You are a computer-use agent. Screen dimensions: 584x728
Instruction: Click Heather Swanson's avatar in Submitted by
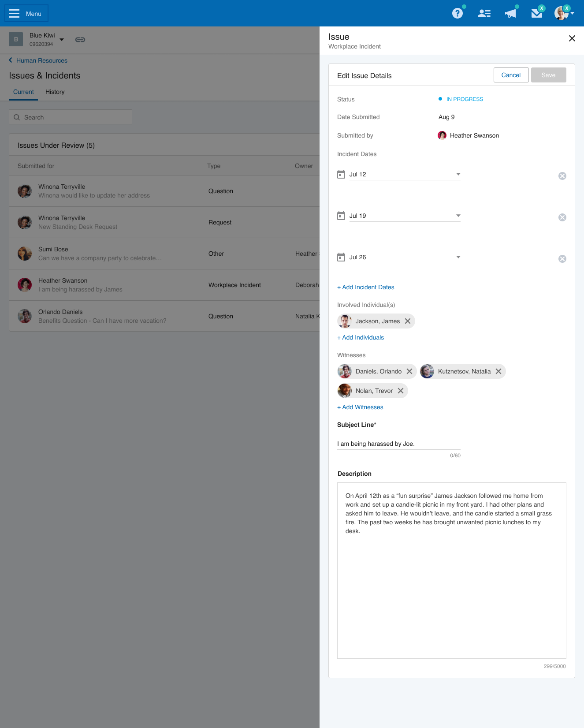coord(442,135)
